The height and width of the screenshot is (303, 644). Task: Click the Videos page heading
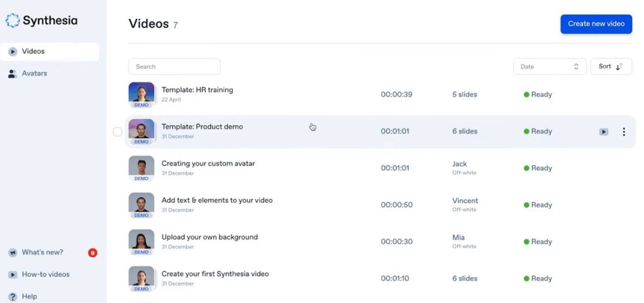(148, 24)
